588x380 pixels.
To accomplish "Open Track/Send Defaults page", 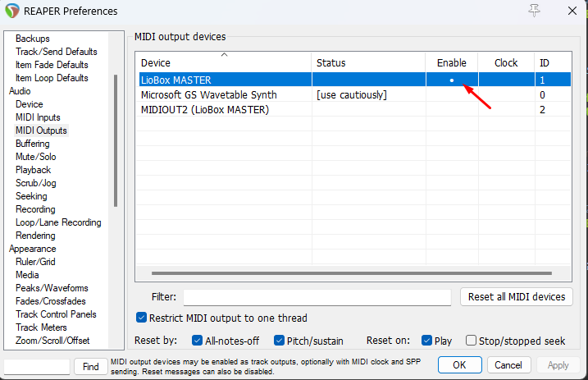I will coord(57,52).
